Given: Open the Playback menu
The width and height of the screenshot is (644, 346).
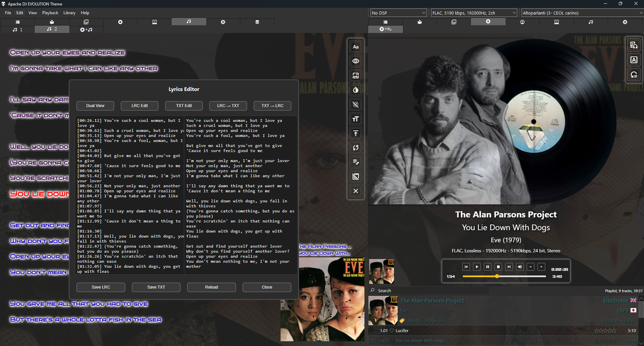Looking at the screenshot, I should [50, 13].
